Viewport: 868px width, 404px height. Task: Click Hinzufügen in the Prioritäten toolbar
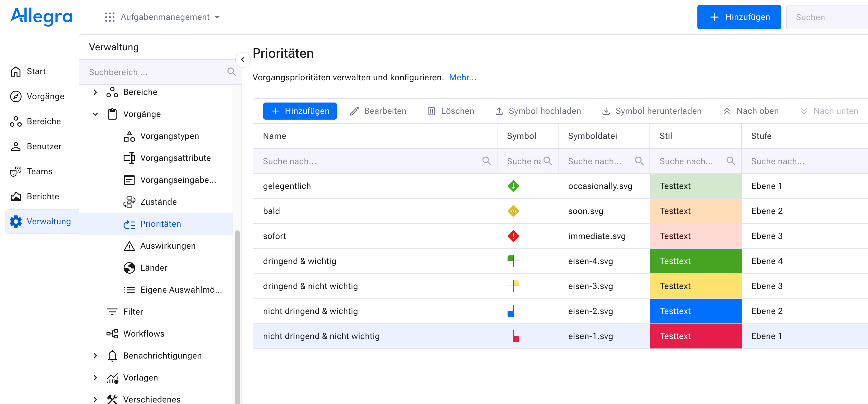click(x=300, y=111)
